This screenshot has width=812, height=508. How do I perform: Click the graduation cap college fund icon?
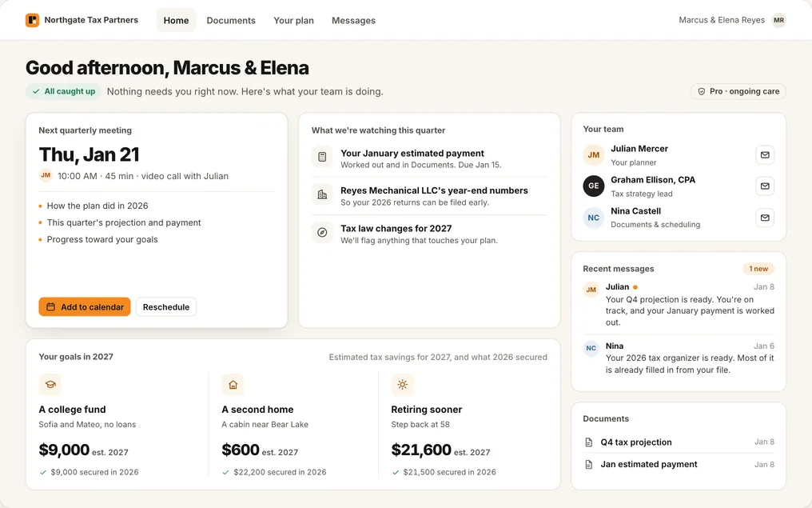pyautogui.click(x=50, y=385)
